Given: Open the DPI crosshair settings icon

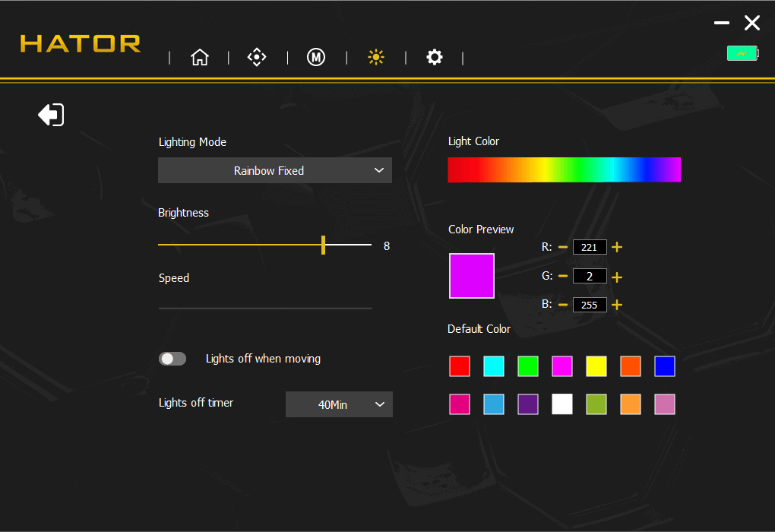Looking at the screenshot, I should pos(257,58).
